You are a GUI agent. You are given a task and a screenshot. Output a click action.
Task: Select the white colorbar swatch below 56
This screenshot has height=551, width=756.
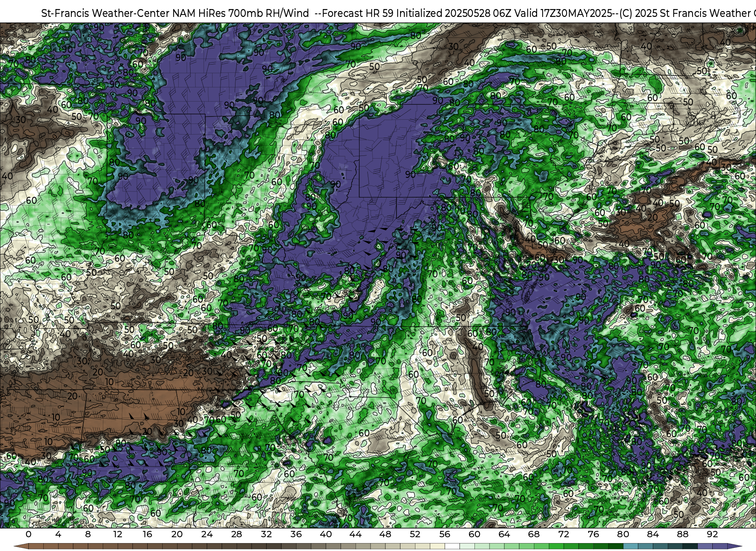tap(452, 546)
